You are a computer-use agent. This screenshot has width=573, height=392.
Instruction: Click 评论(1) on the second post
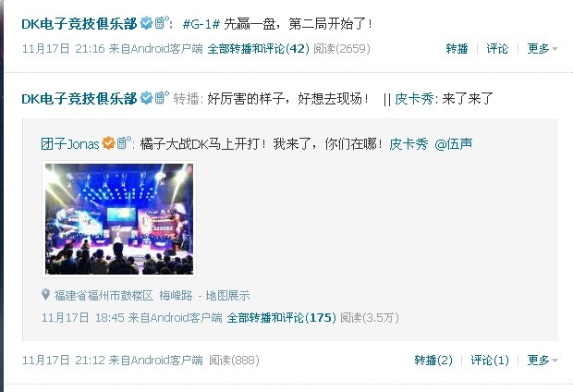490,361
